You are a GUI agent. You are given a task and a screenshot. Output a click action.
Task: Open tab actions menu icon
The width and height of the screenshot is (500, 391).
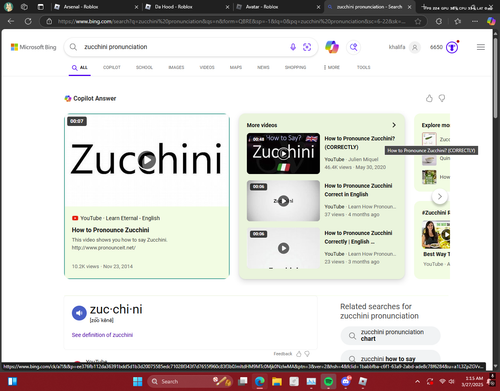point(40,7)
